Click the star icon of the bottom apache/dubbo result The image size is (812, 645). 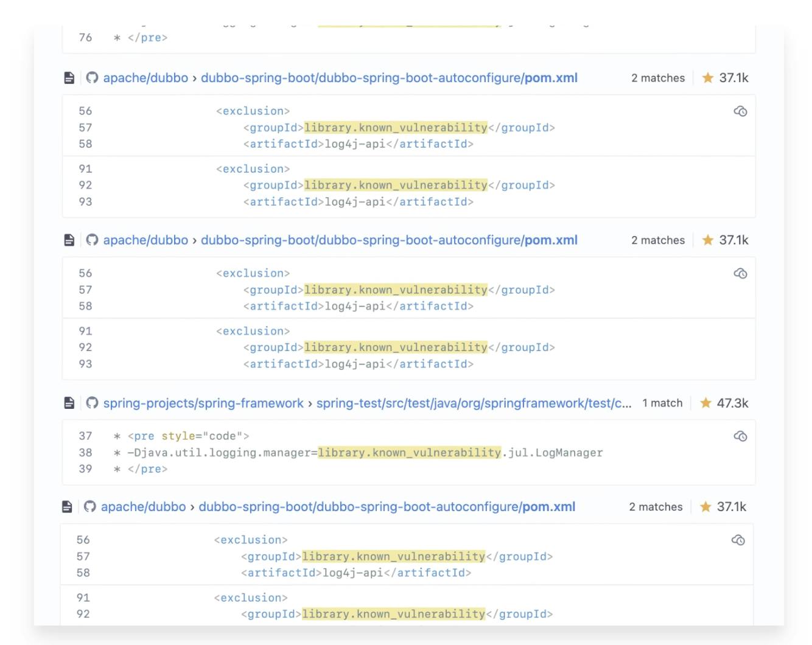(x=705, y=507)
